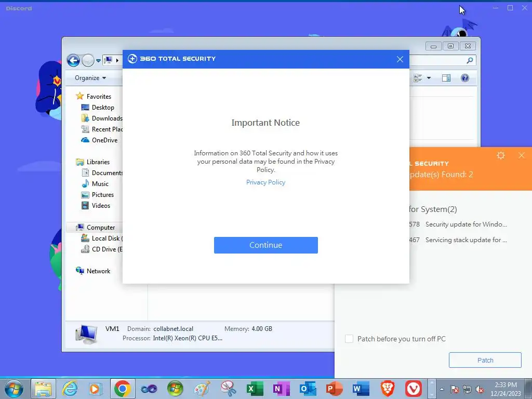
Task: Open the Explorer recent pages dropdown arrow
Action: 98,61
